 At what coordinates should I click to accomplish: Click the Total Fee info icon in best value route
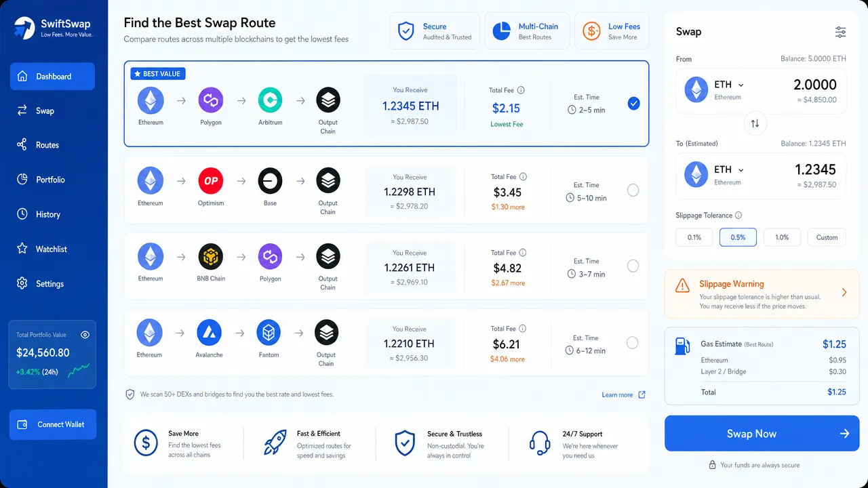[521, 90]
